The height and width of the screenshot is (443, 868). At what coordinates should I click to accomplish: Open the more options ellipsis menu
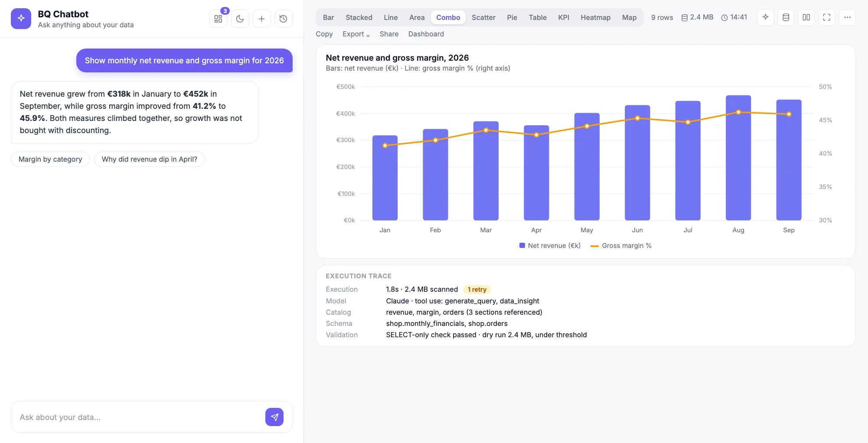847,17
